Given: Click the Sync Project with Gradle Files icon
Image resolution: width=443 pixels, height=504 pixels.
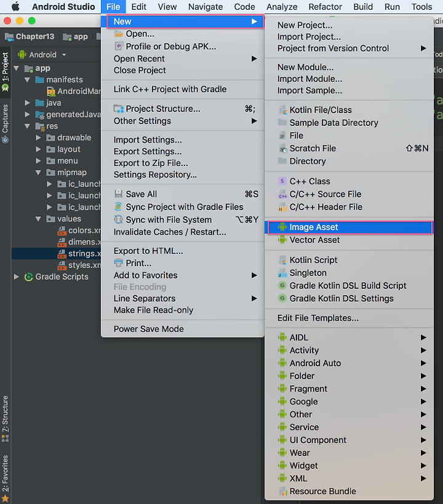Looking at the screenshot, I should pyautogui.click(x=118, y=207).
